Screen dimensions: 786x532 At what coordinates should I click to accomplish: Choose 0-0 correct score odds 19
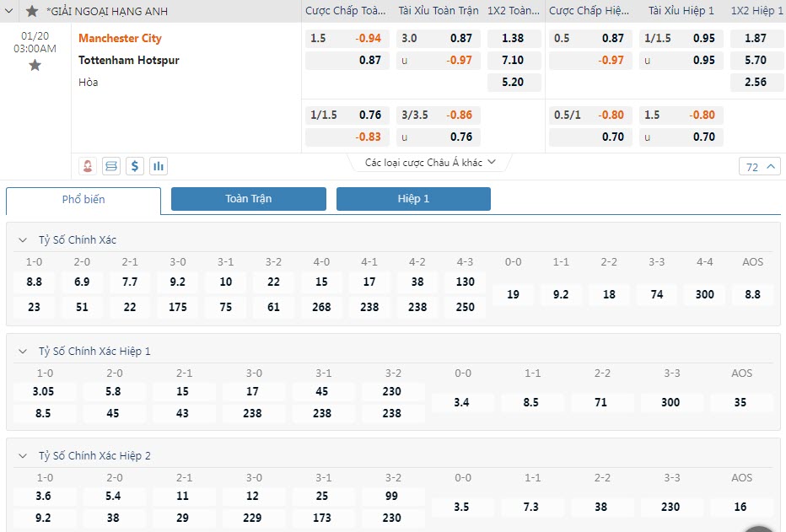(513, 294)
